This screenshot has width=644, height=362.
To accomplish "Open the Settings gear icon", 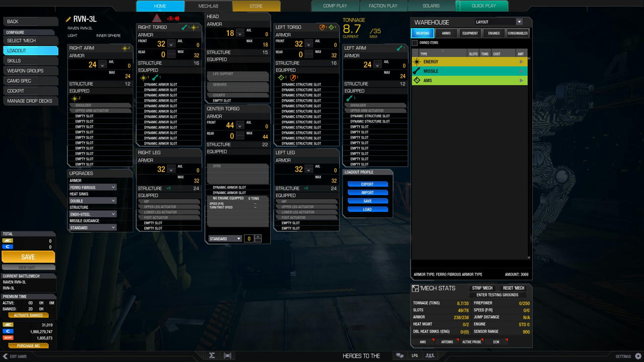I will [x=638, y=356].
